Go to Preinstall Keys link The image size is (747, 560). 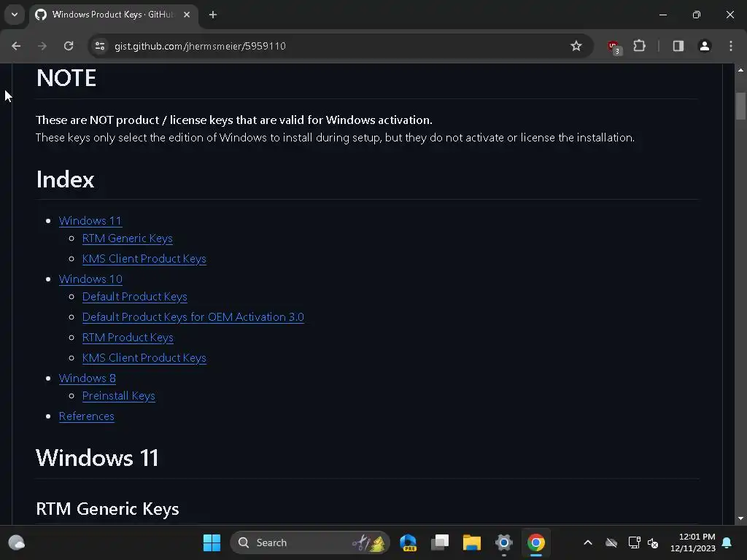point(119,396)
